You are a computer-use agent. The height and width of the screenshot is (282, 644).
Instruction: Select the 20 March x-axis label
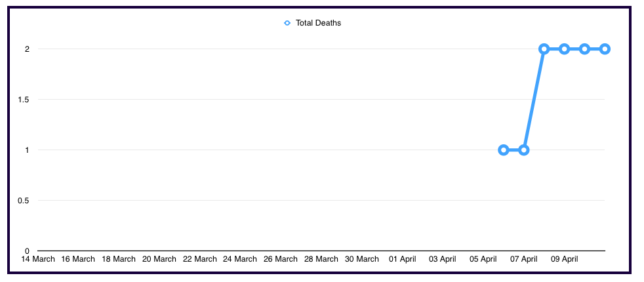tap(159, 259)
